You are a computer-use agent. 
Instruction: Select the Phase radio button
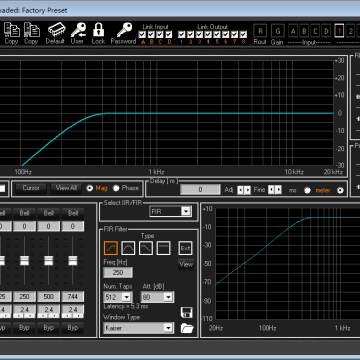[116, 188]
